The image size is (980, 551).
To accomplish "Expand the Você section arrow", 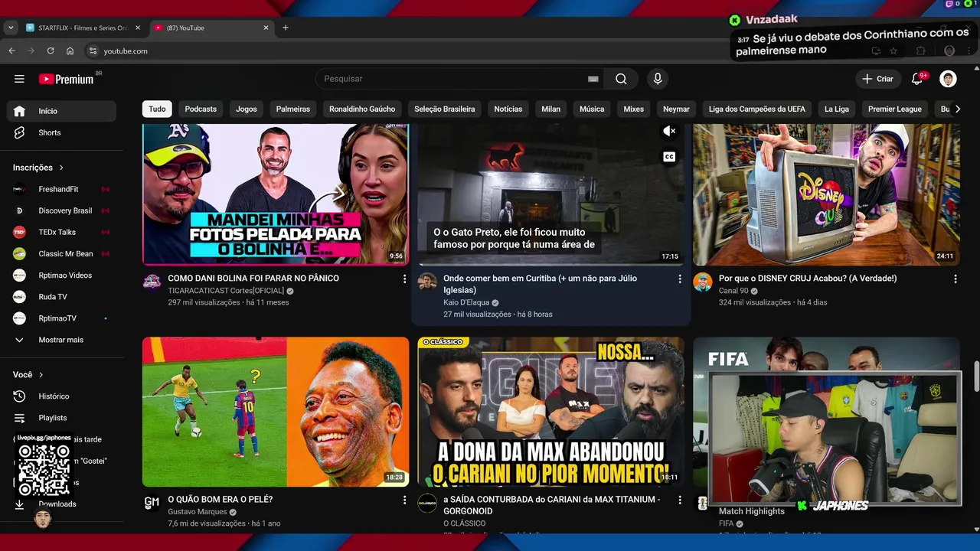I will (x=41, y=375).
